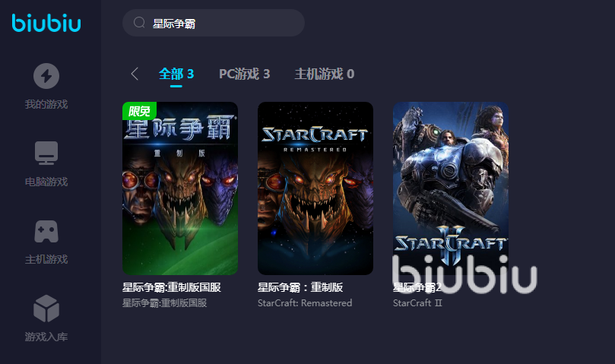Image resolution: width=615 pixels, height=364 pixels.
Task: Select the console games gamepad icon
Action: (46, 231)
